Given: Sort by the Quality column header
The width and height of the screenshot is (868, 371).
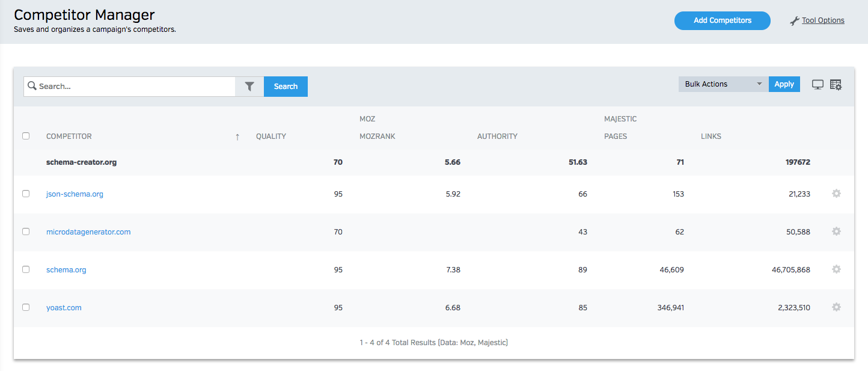Looking at the screenshot, I should click(271, 136).
